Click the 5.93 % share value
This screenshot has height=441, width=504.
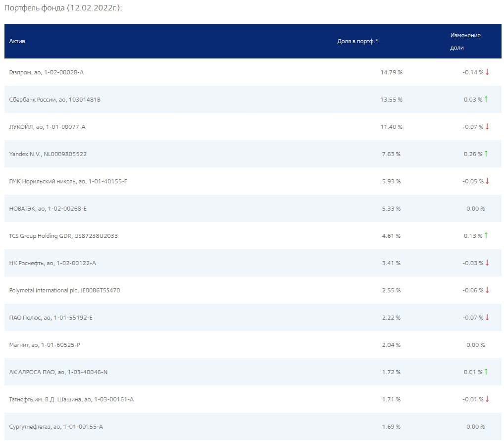[x=391, y=181]
